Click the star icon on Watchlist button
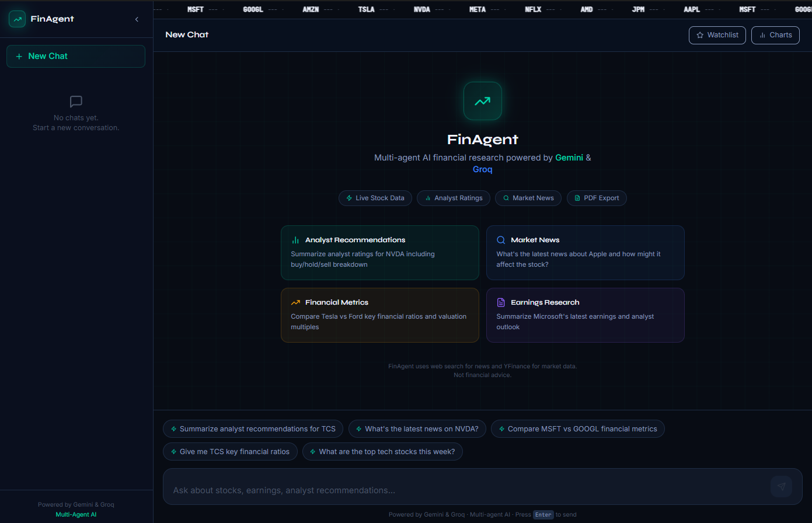Viewport: 812px width, 523px height. click(700, 35)
